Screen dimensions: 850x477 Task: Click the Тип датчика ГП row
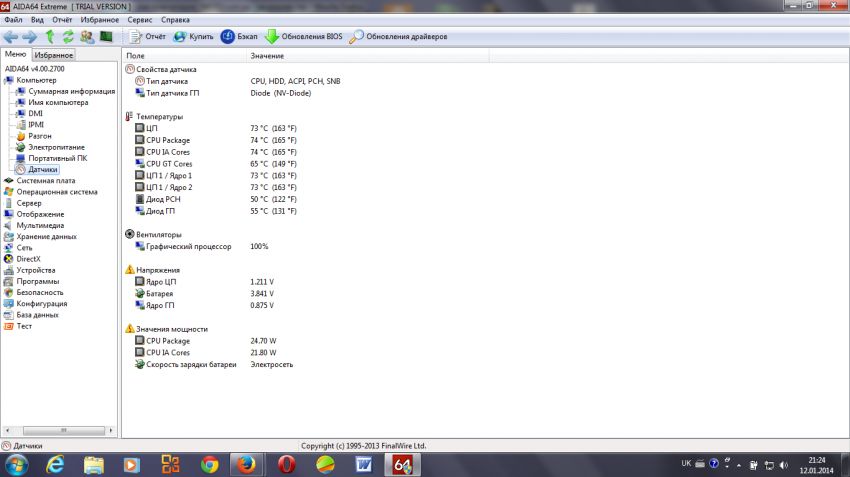click(223, 93)
